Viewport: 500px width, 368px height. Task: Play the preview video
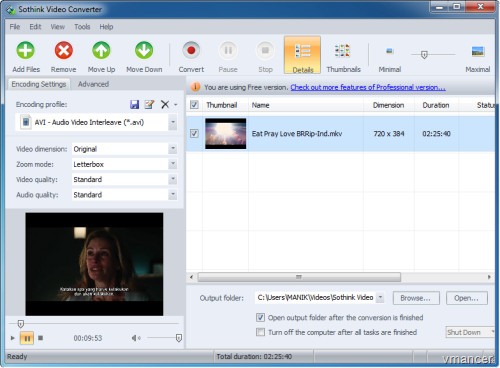pyautogui.click(x=13, y=338)
